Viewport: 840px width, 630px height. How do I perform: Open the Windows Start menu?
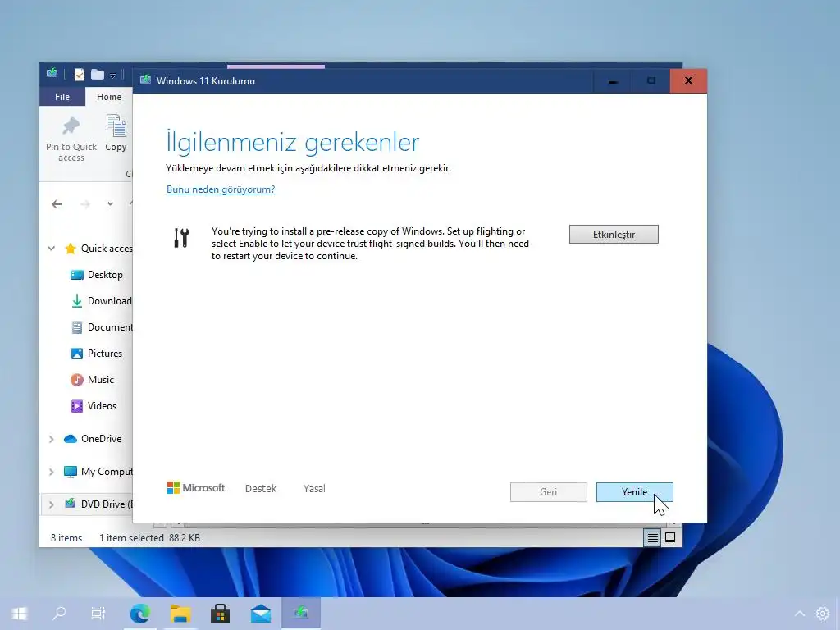coord(20,614)
